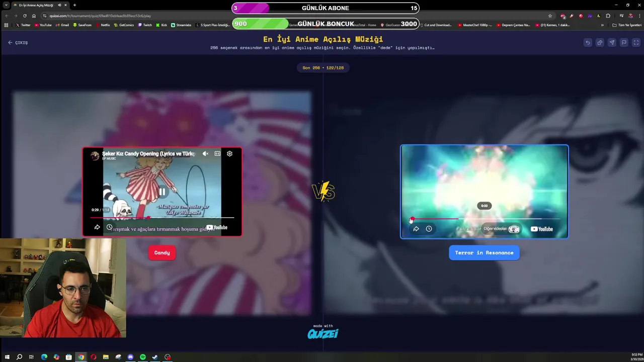The height and width of the screenshot is (362, 644).
Task: Open the Tüm Yer İşaretleri folder
Action: click(x=626, y=25)
